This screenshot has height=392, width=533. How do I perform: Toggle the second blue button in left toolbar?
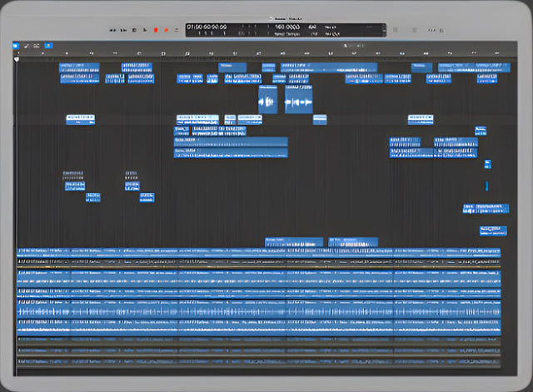[48, 46]
